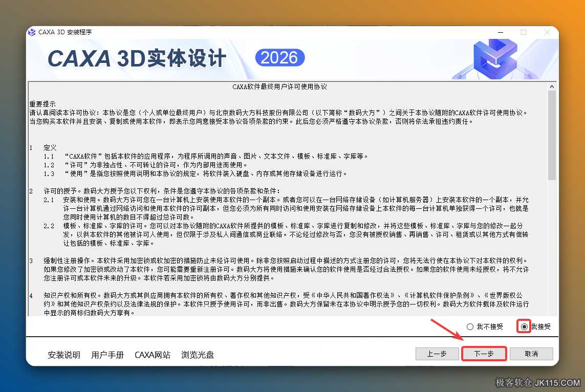Image resolution: width=585 pixels, height=392 pixels.
Task: Cancel setup with the 取消 button
Action: coord(531,354)
